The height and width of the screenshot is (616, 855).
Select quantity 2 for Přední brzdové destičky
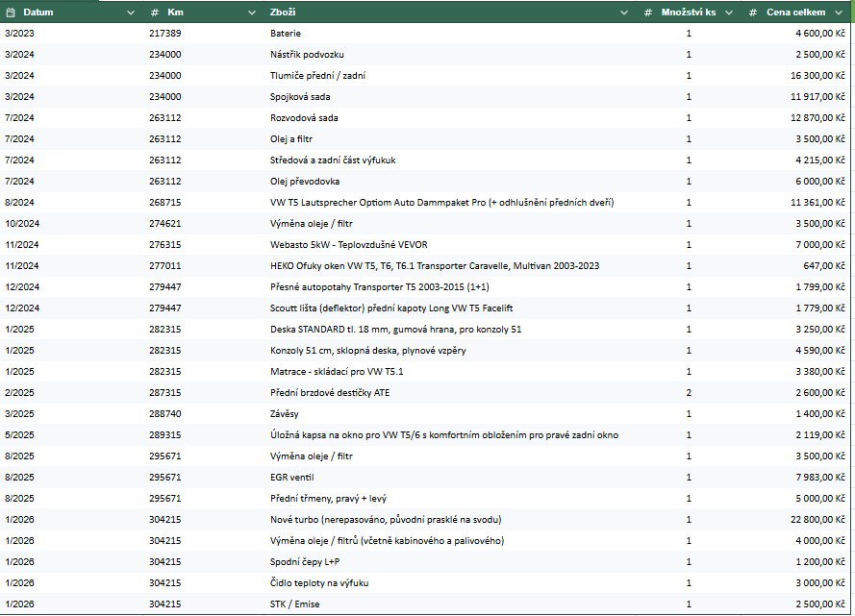[689, 393]
